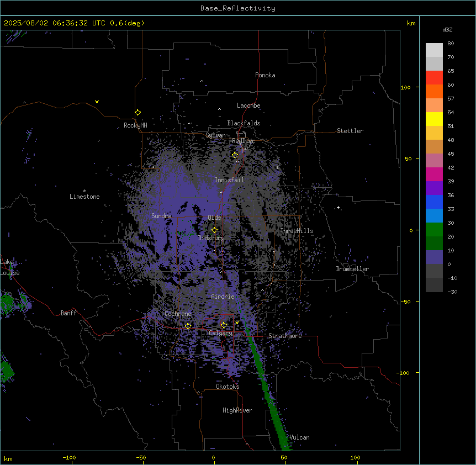Click the white plus marker west of Drumheller

point(338,208)
